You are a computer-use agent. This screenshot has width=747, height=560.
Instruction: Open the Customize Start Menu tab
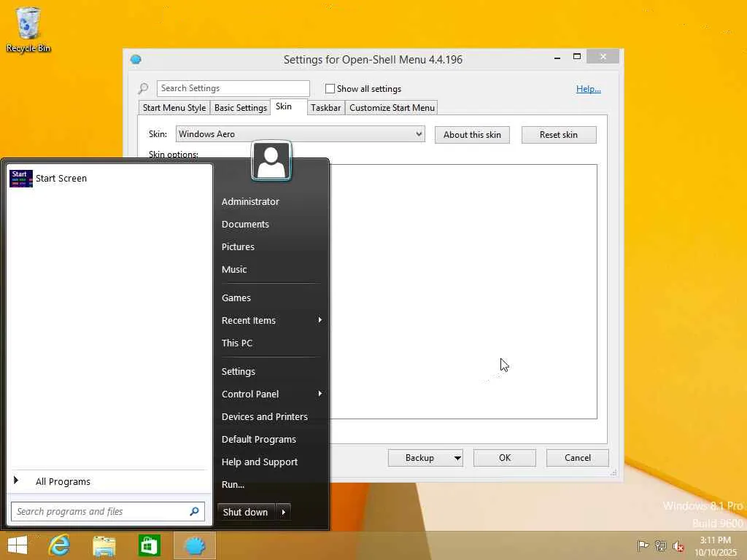point(392,108)
